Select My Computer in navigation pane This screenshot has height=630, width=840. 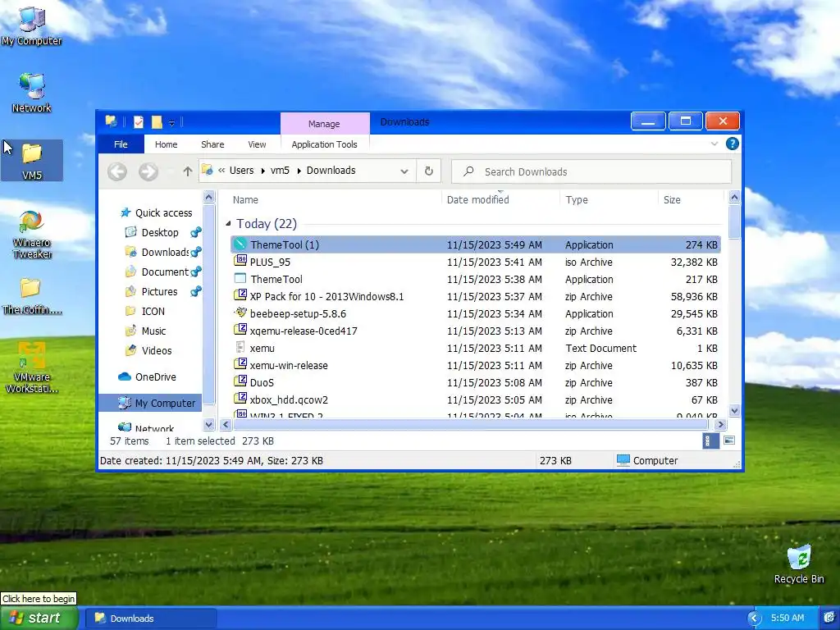click(x=151, y=403)
